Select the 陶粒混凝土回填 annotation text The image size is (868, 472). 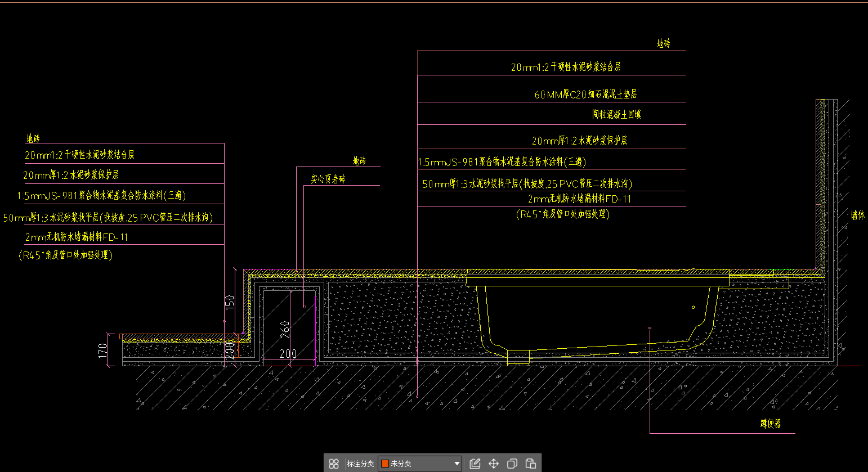(x=616, y=114)
